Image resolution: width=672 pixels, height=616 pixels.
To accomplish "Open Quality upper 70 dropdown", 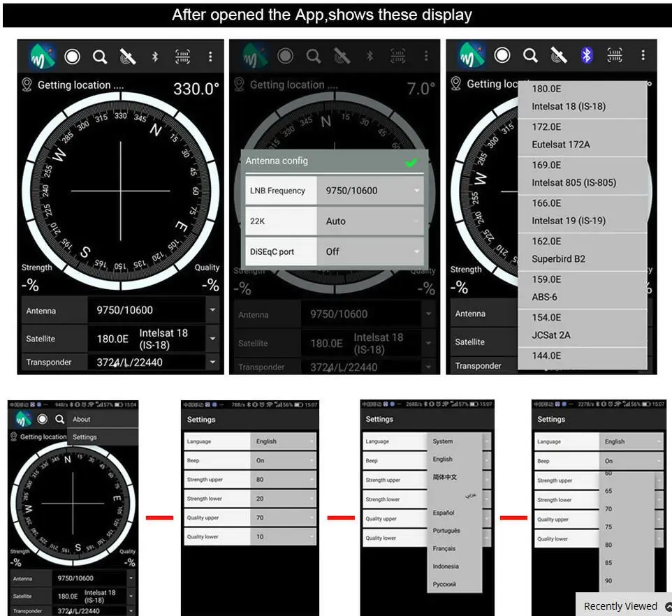I will tap(284, 518).
